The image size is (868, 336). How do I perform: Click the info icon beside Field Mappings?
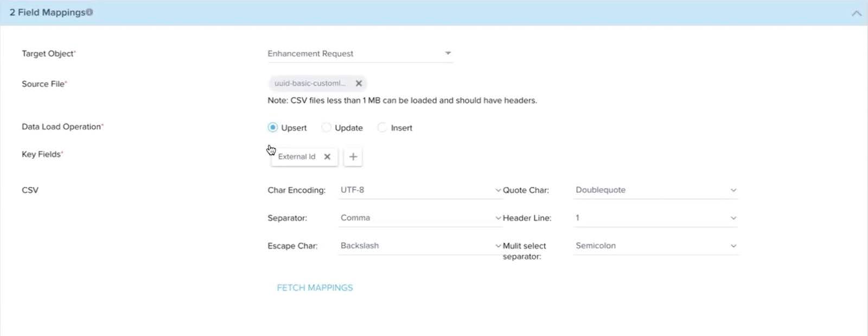(x=90, y=12)
